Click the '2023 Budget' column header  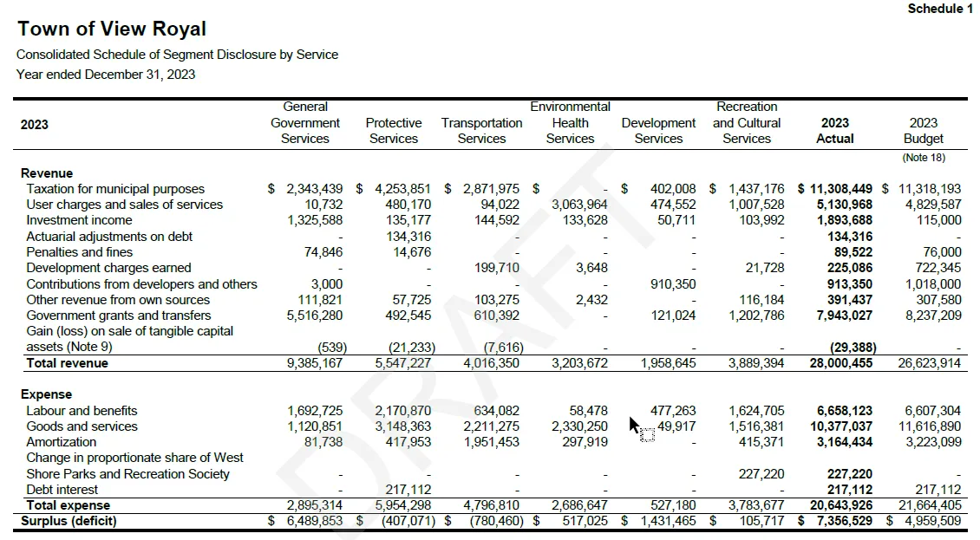[923, 131]
